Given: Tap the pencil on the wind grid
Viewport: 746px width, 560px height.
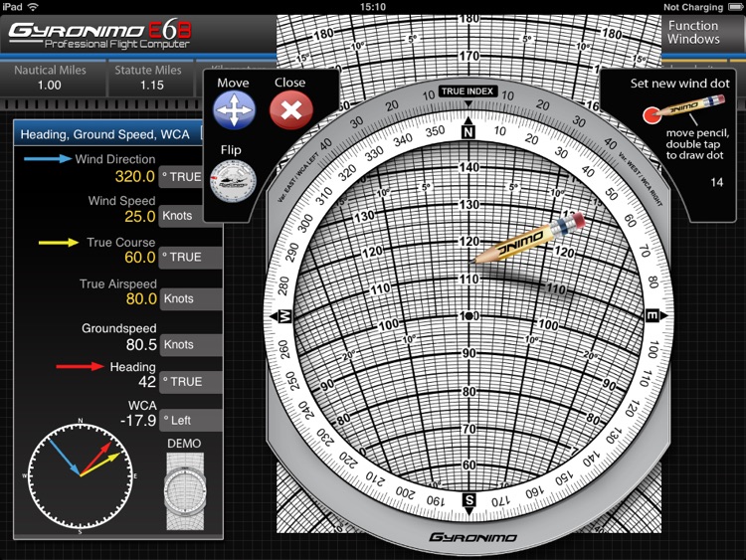Looking at the screenshot, I should tap(528, 238).
